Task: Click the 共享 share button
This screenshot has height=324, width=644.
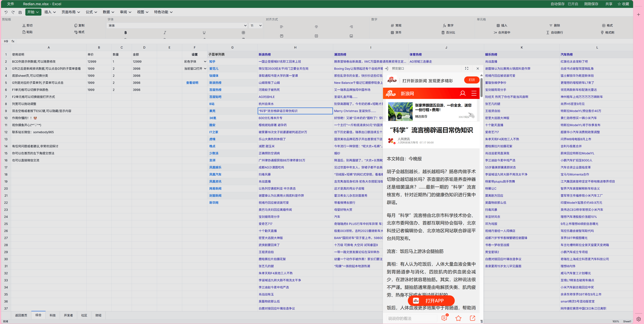Action: pos(609,4)
